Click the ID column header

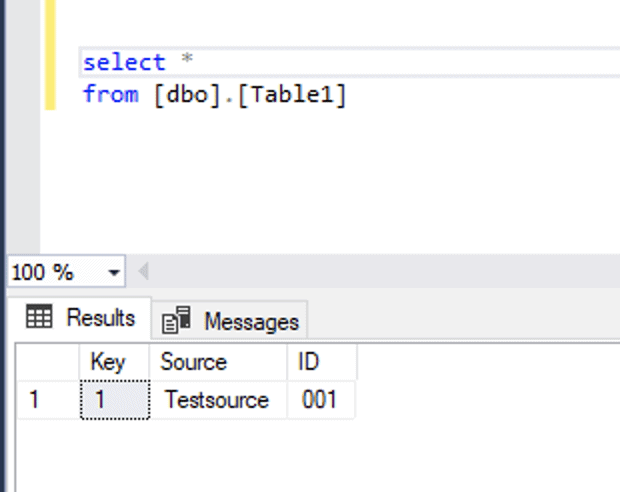(x=309, y=361)
